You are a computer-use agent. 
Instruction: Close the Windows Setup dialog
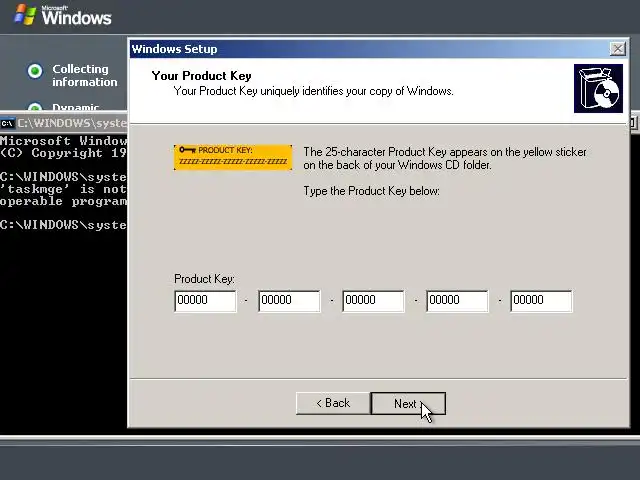pos(618,49)
